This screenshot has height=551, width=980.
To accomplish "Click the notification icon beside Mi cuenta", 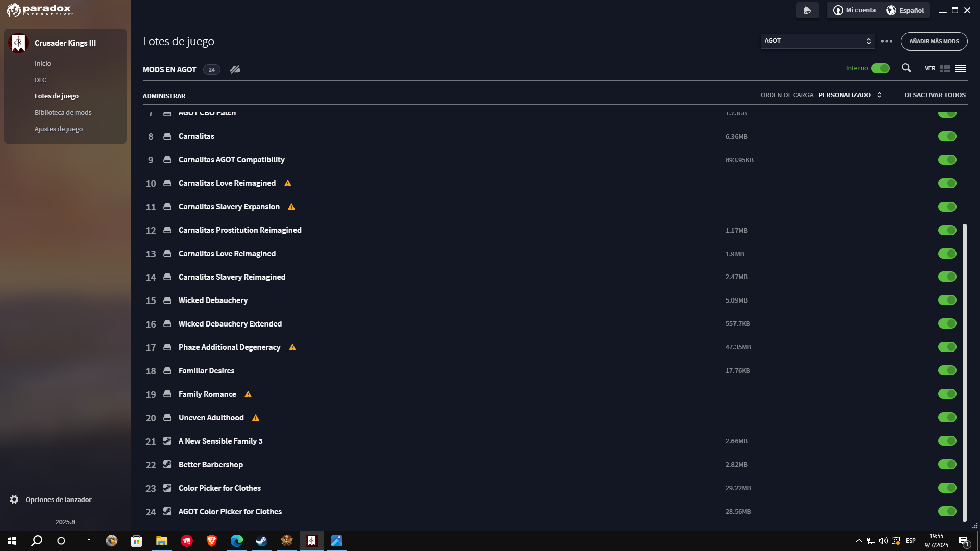I will [807, 10].
